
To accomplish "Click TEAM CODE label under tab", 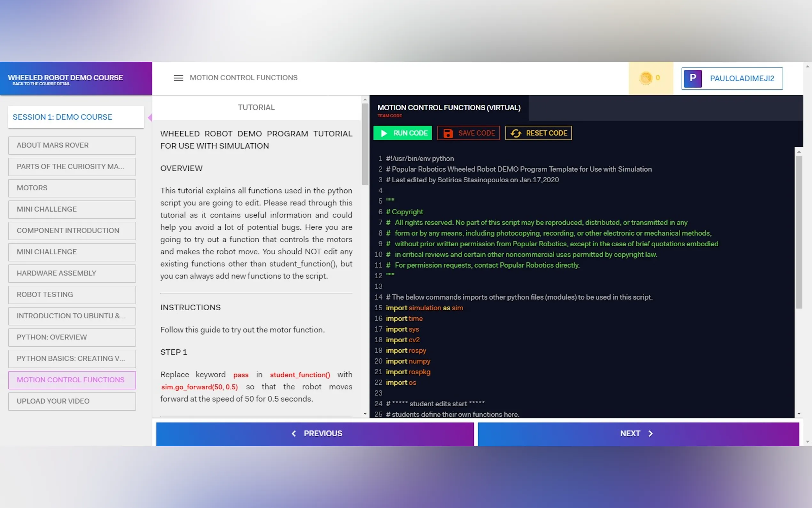I will click(389, 115).
